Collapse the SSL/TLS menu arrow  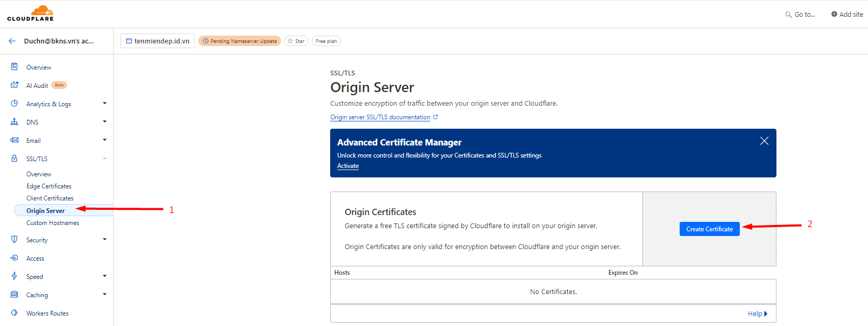pyautogui.click(x=105, y=158)
